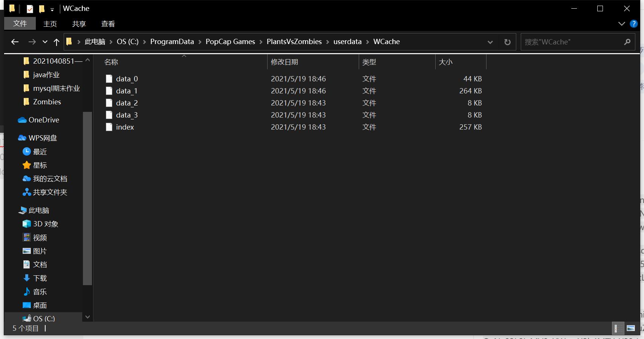
Task: Switch to the 查看 ribbon tab
Action: (108, 24)
